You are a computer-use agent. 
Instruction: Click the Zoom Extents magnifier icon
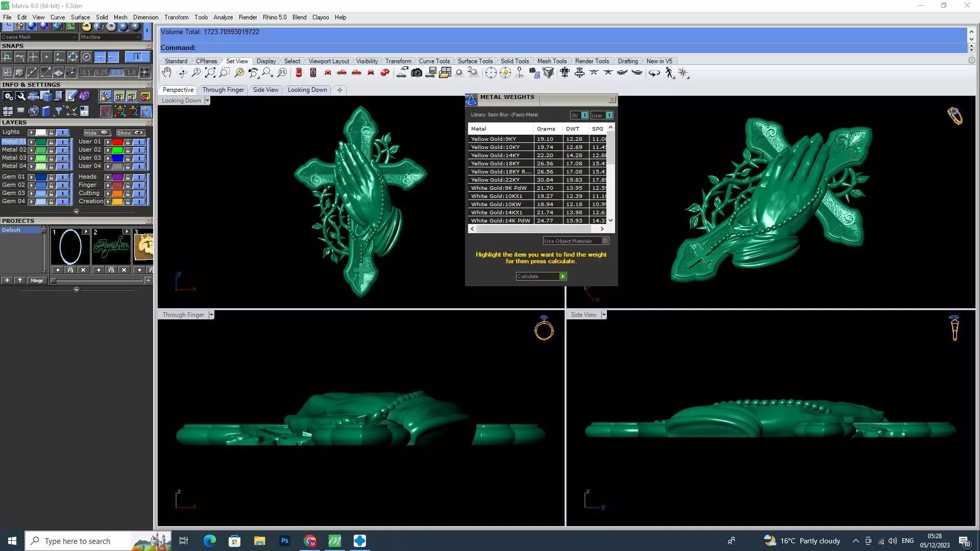click(210, 73)
